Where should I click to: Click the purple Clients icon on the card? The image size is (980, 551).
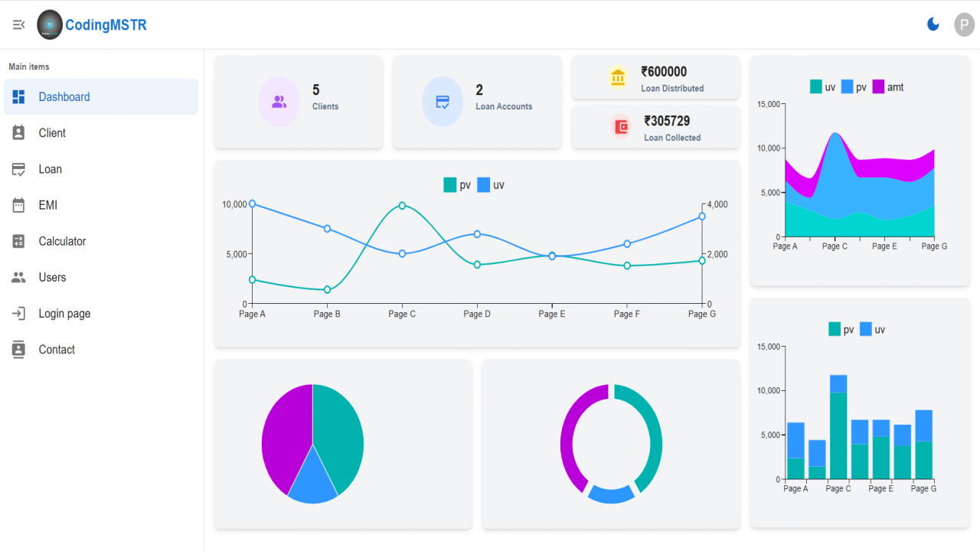point(279,101)
